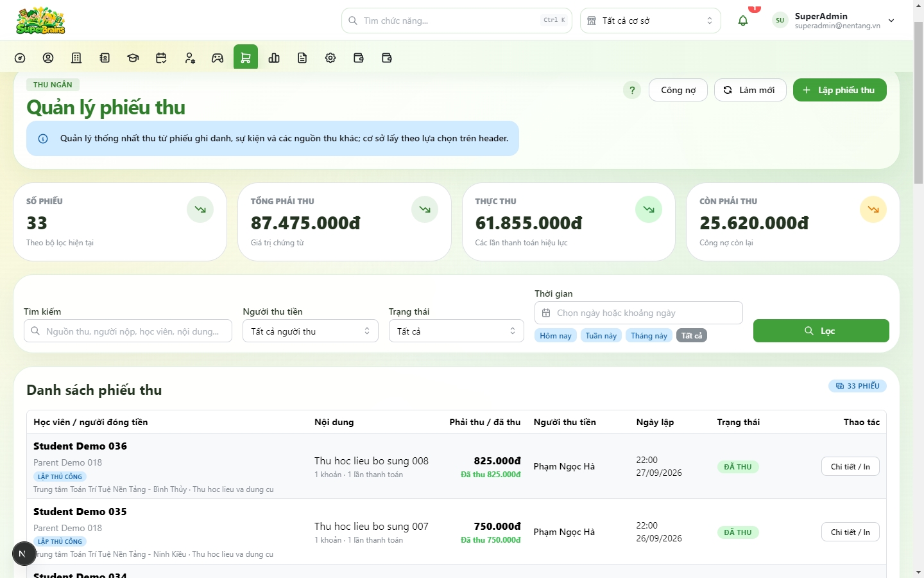Open the calendar check navigation icon

tap(161, 58)
